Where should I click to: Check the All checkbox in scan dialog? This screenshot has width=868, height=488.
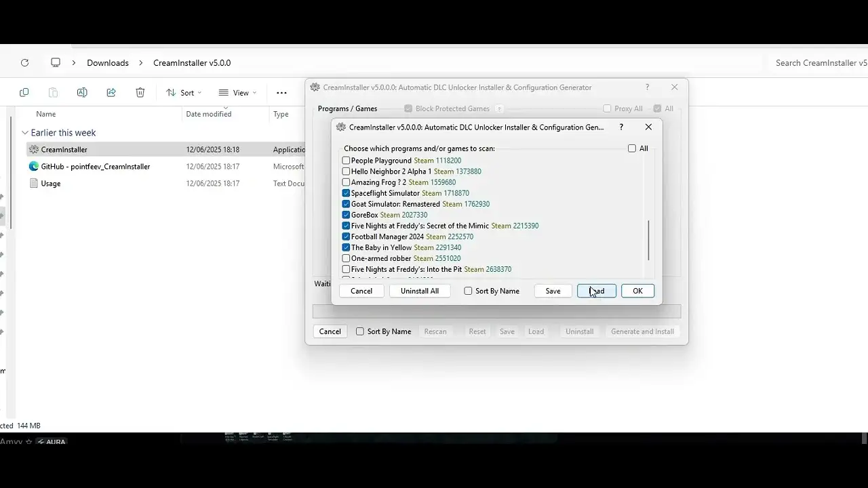(x=632, y=148)
